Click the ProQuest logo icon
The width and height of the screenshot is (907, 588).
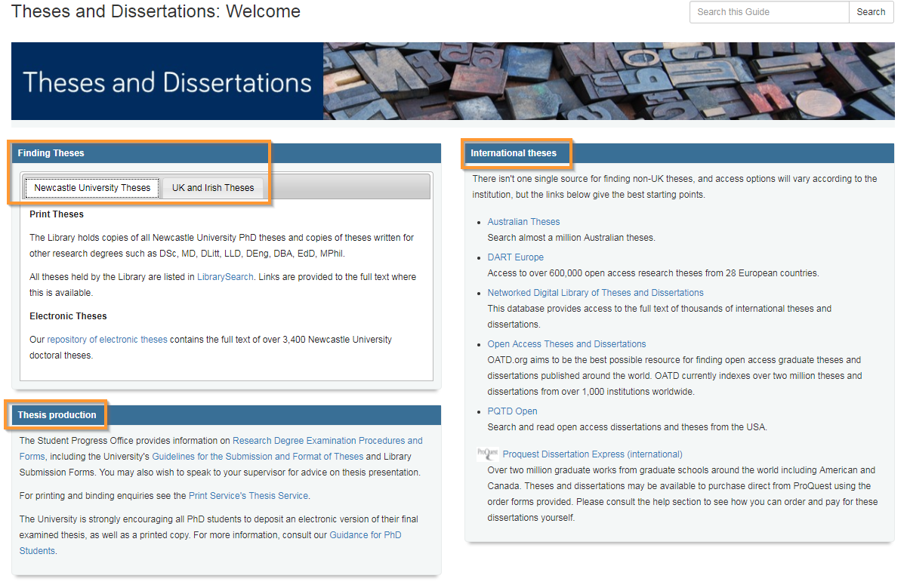point(487,454)
